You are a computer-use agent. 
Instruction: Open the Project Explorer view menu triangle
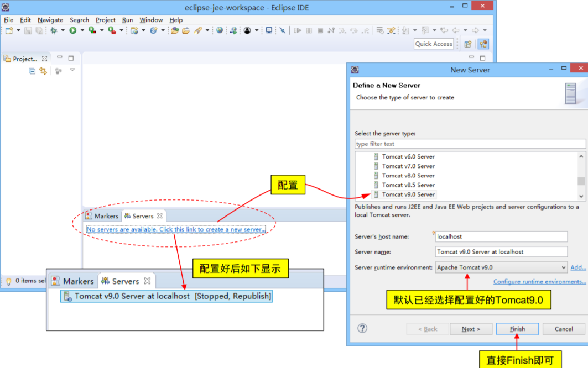point(72,70)
